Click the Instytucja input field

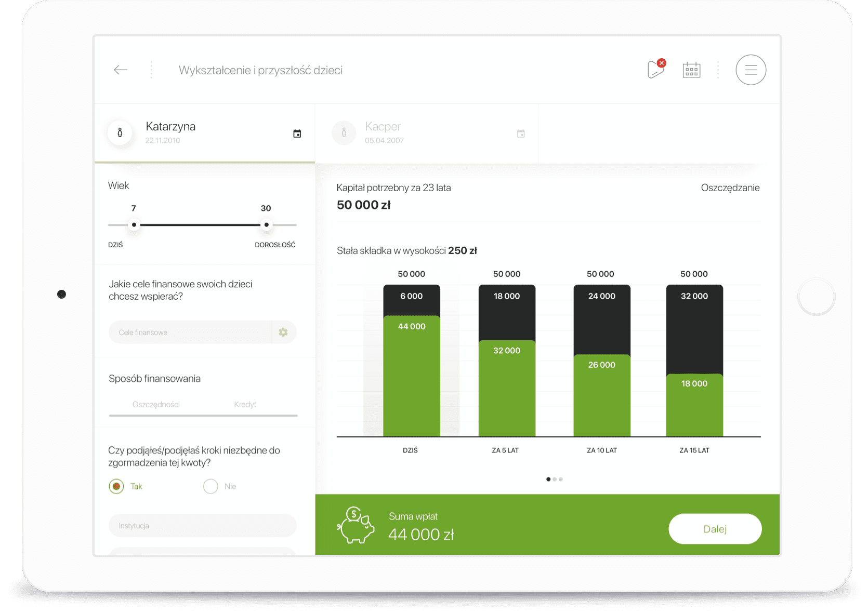click(x=202, y=525)
